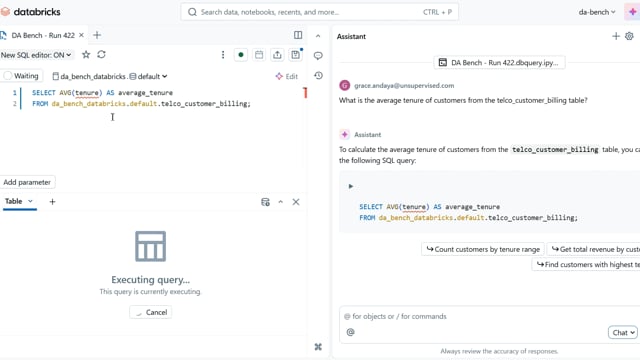Start a new Assistant thread with plus icon
640x360 pixels.
tap(616, 36)
